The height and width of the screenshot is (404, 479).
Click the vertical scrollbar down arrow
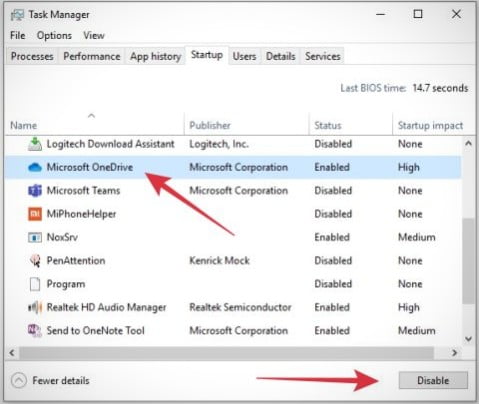(468, 339)
